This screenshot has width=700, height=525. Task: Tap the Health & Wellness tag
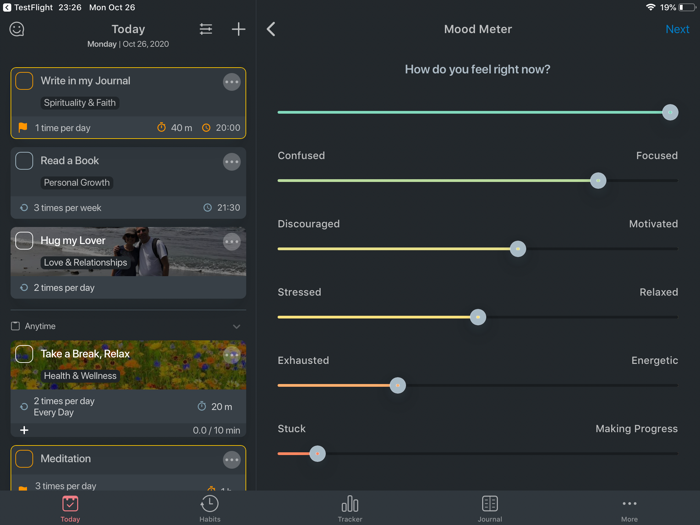pyautogui.click(x=80, y=376)
